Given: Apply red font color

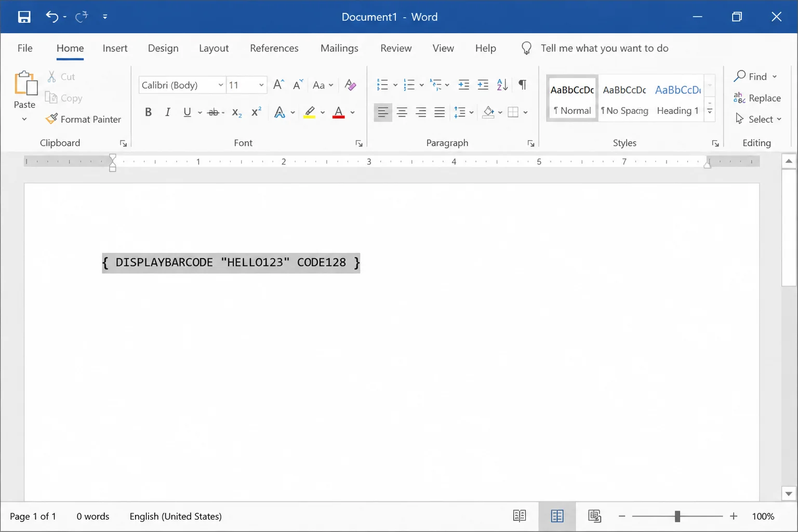Looking at the screenshot, I should [x=339, y=112].
